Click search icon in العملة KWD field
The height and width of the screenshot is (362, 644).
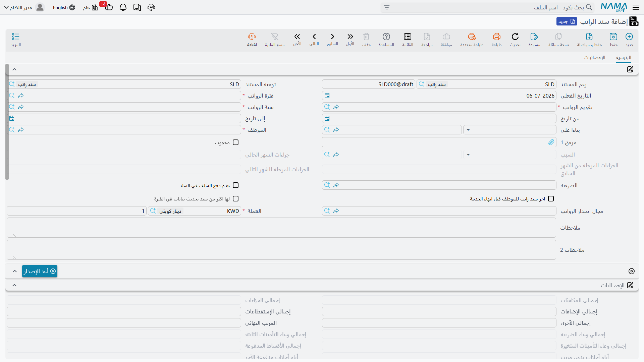click(x=153, y=211)
